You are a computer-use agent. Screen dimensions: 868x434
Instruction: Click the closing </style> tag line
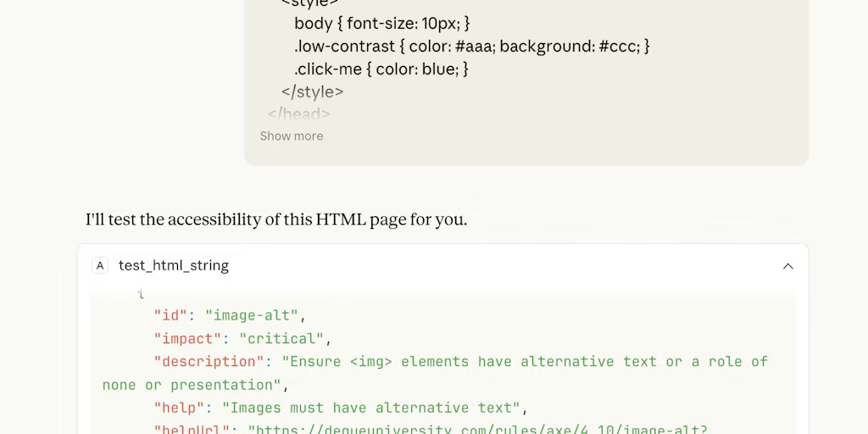coord(312,92)
